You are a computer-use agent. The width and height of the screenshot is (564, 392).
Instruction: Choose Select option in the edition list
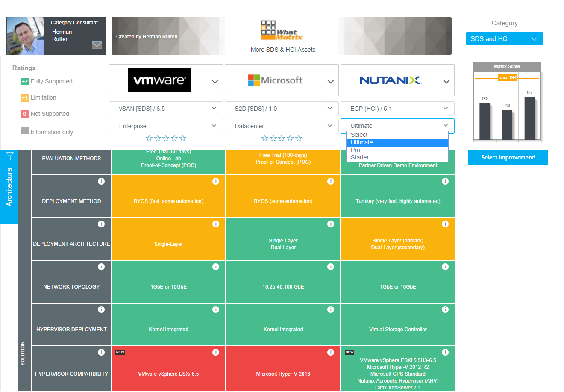click(x=397, y=135)
